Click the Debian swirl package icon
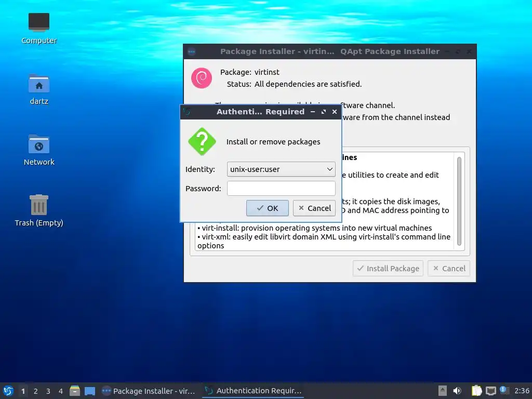 [x=202, y=78]
